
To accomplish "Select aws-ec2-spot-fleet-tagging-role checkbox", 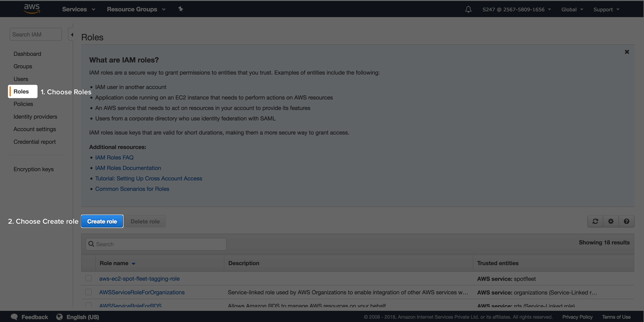I will 89,279.
